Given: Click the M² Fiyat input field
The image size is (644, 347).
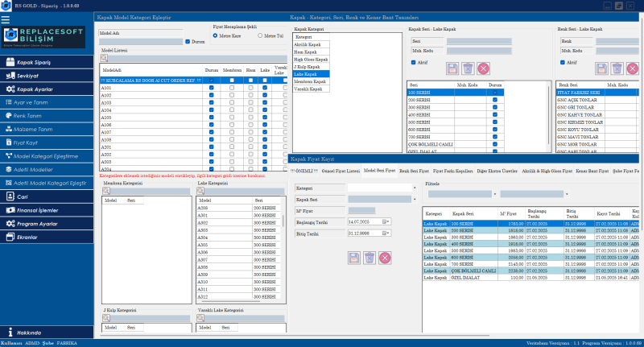Looking at the screenshot, I should [361, 211].
